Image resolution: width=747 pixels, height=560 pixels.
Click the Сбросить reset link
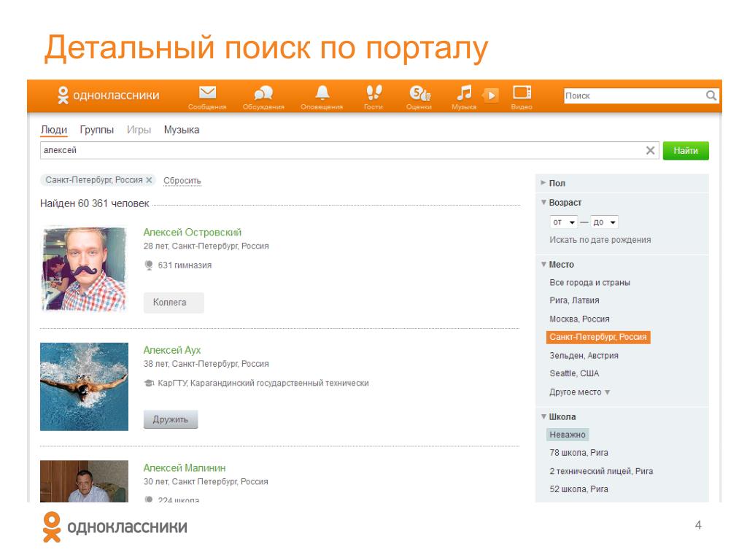[x=182, y=181]
